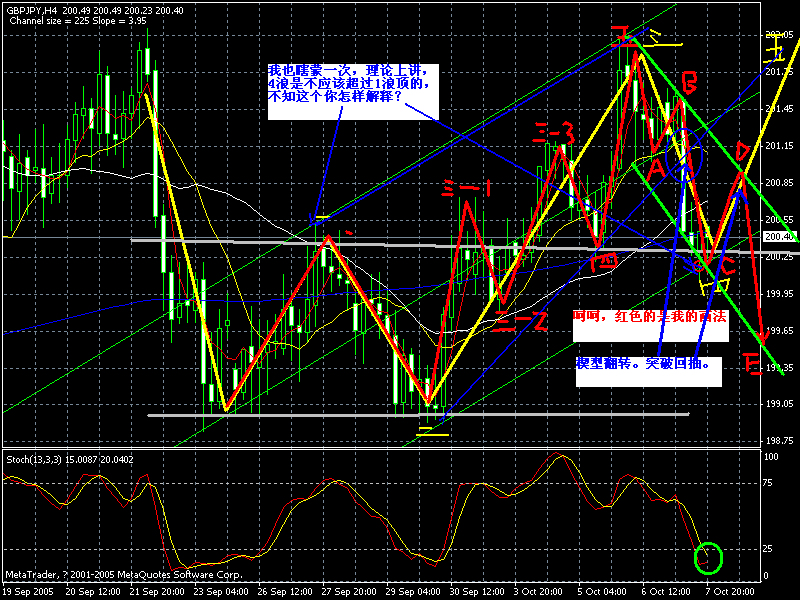Click the stochastic scale value 0
The height and width of the screenshot is (600, 800).
[x=767, y=576]
